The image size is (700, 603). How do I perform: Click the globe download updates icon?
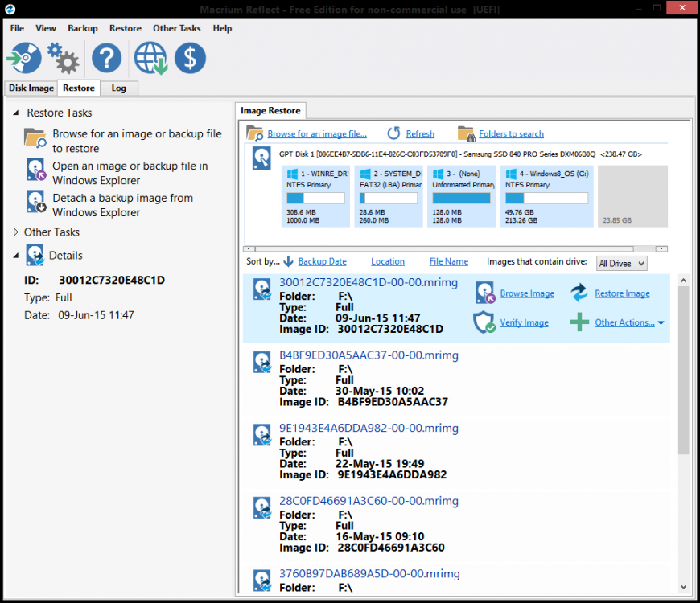pos(151,58)
